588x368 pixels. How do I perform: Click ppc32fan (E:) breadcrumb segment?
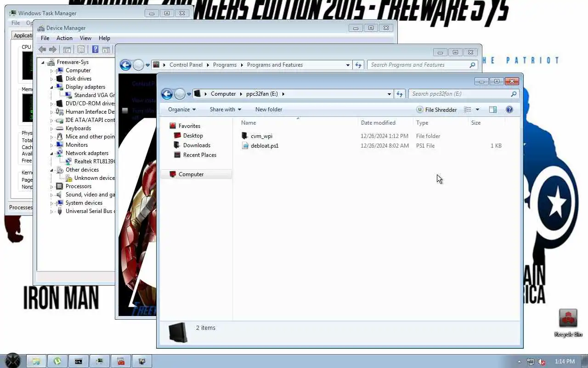pos(262,94)
